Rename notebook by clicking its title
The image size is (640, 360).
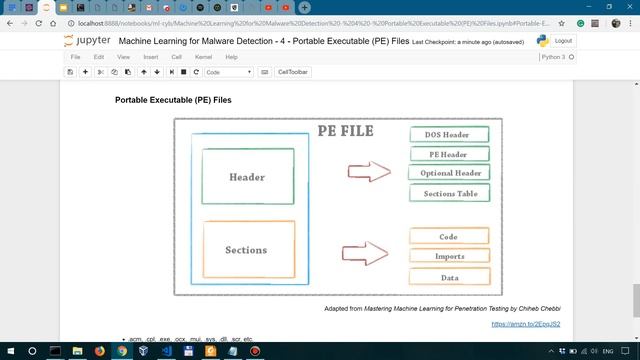pos(264,41)
